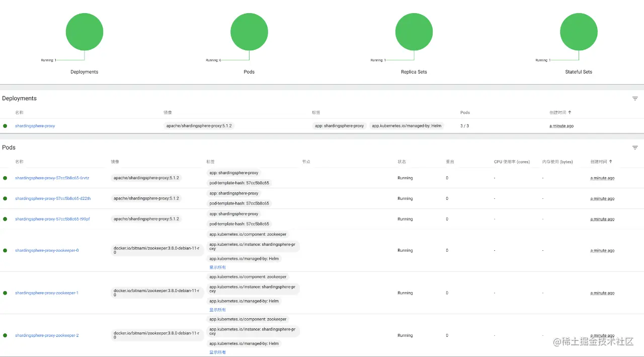Click status dot of shardingsphere-proxy deployment
The image size is (644, 357).
[5, 126]
